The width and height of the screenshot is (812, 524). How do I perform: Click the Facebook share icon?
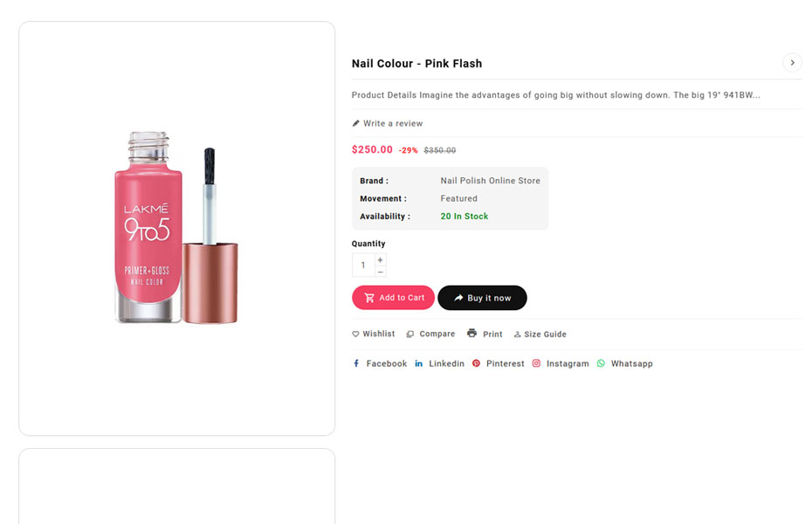click(x=356, y=363)
